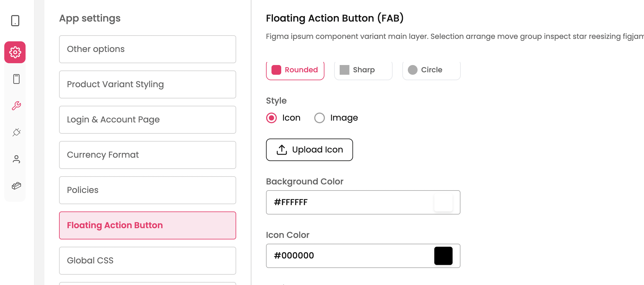
Task: Go to Product Variant Styling settings
Action: (x=148, y=84)
